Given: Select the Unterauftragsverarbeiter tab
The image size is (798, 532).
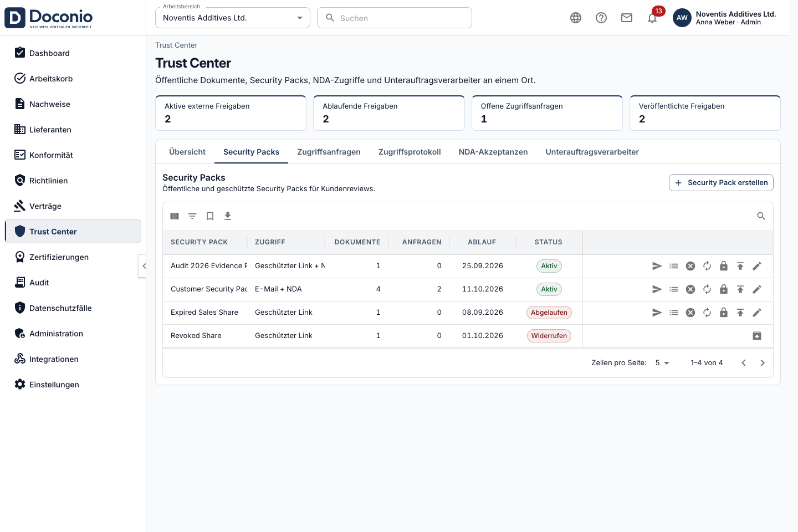Looking at the screenshot, I should 592,152.
